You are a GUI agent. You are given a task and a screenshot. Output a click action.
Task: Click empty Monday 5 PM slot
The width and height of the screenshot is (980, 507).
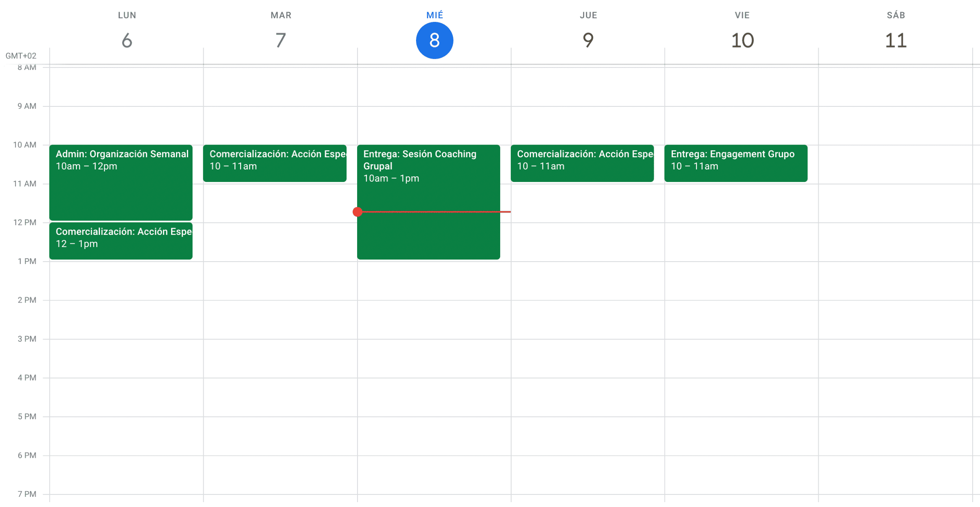point(127,436)
